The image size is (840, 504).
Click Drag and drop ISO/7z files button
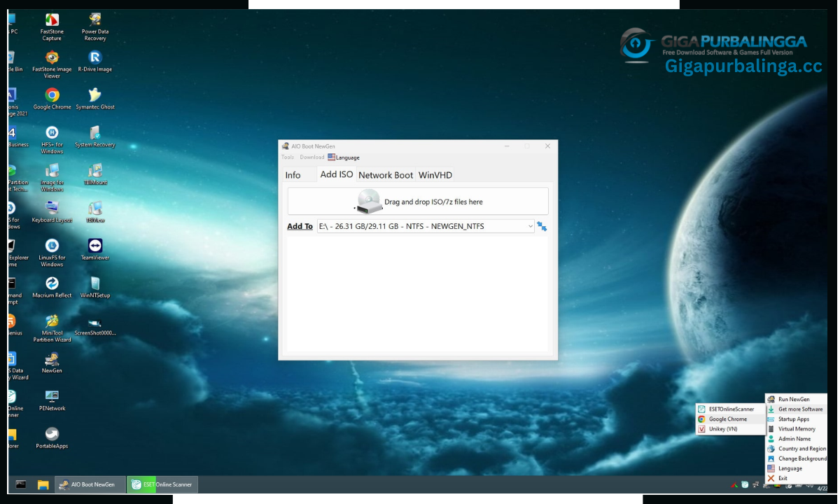coord(418,202)
